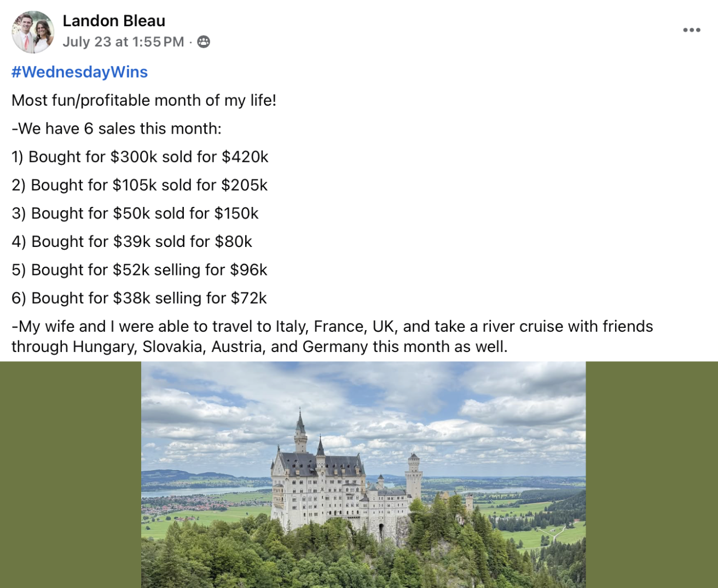Viewport: 718px width, 588px height.
Task: Click the line "Bought for $50k sold for $150k"
Action: click(135, 214)
